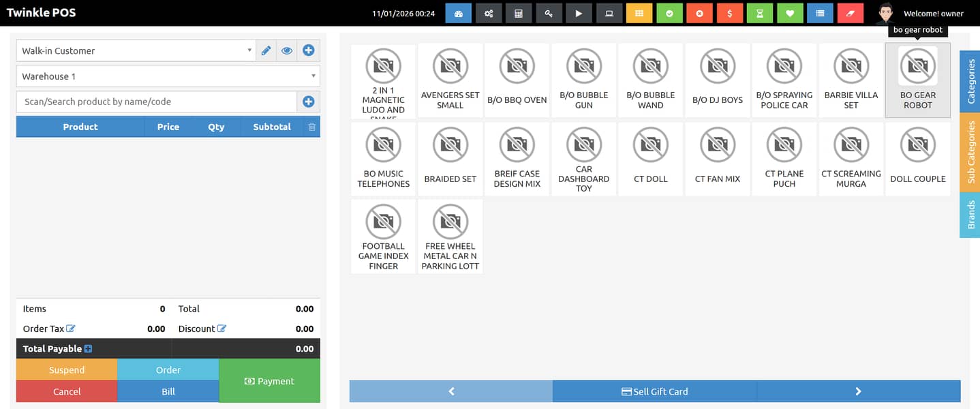Add CAR DASHBOARD TOY product
Screen dimensions: 980x409
[x=584, y=160]
